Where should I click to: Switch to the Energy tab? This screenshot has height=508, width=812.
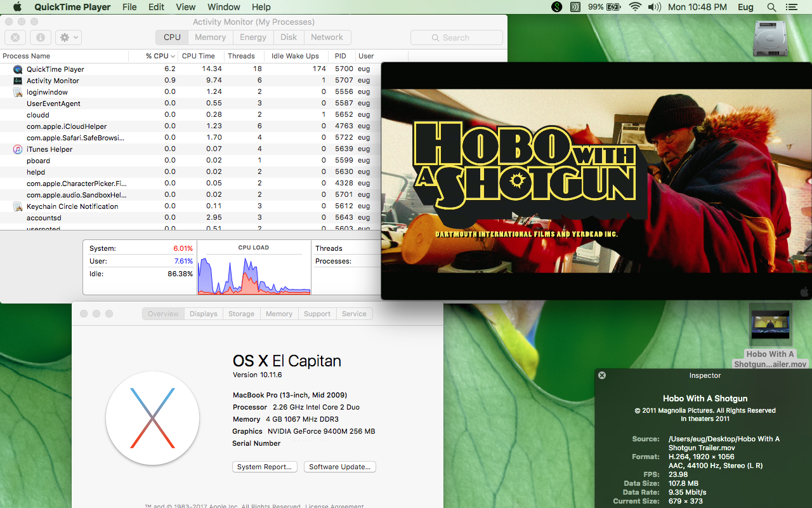point(253,37)
